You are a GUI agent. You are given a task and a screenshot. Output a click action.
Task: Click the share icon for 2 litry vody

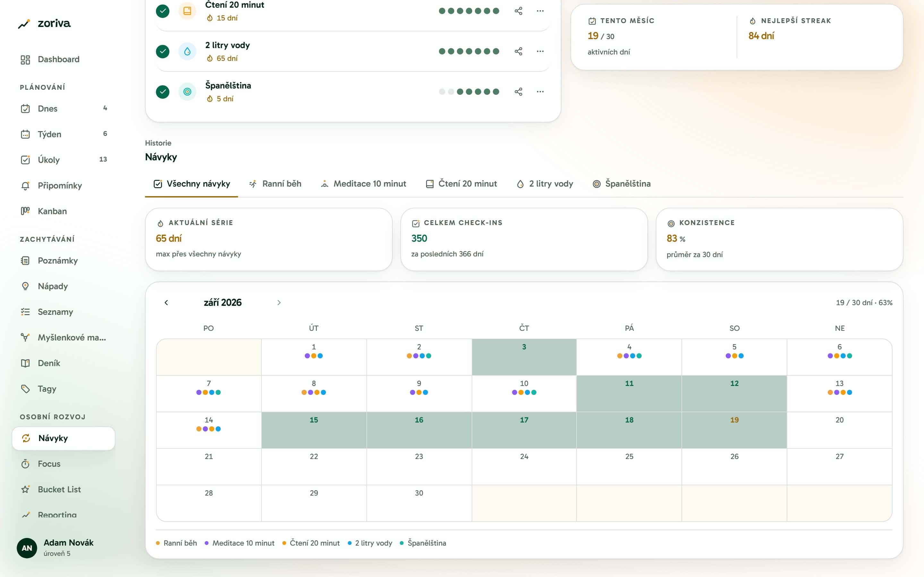[518, 51]
